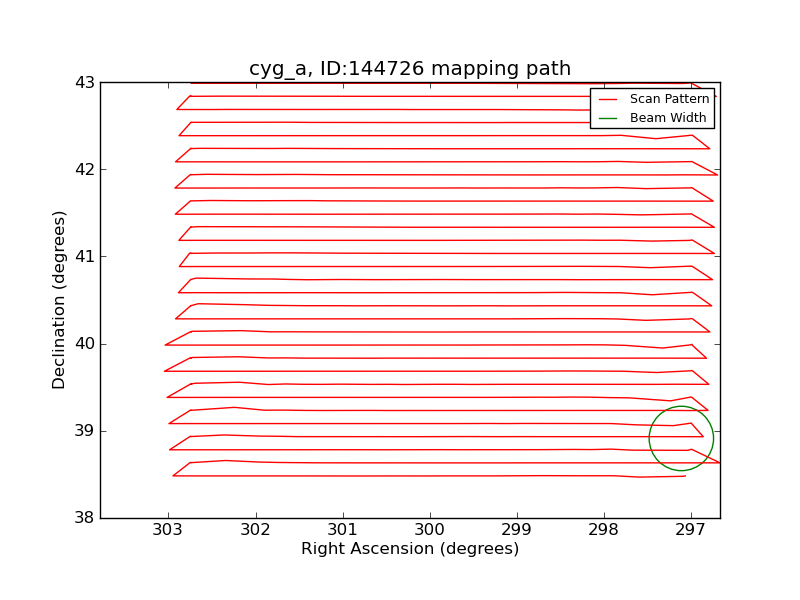
Task: Click the x-axis tick label 301
Action: click(342, 529)
